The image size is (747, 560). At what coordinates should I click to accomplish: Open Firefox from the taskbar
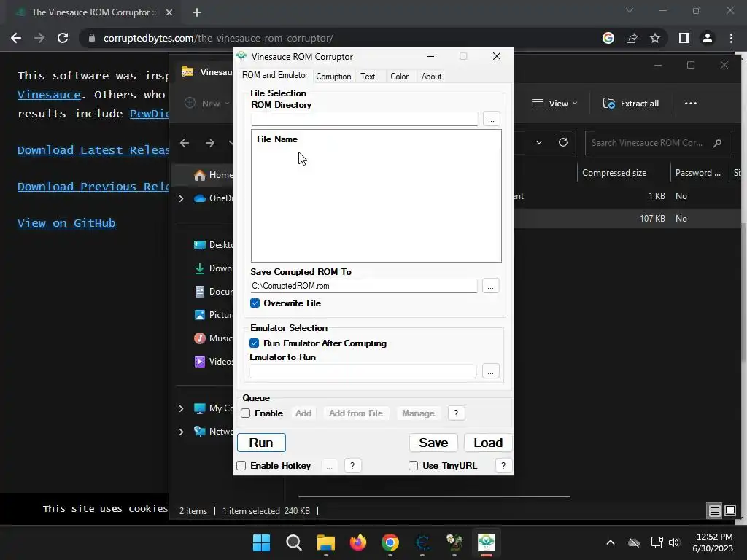tap(357, 542)
